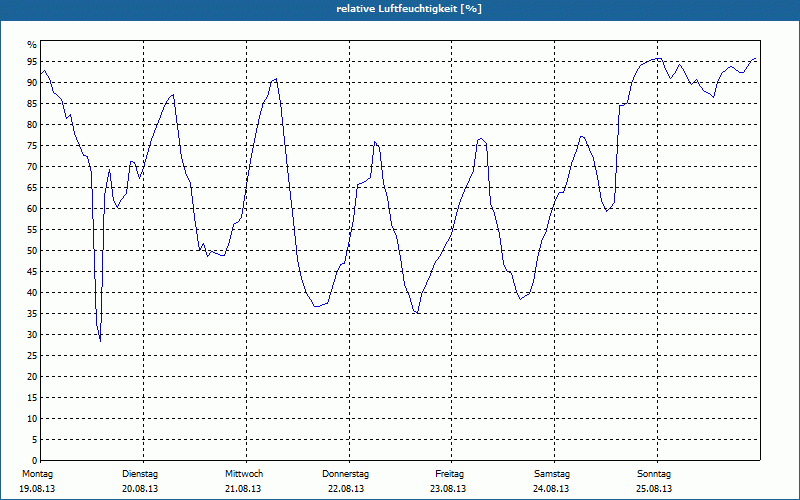Click the '0' y-axis label
800x500 pixels.
pyautogui.click(x=34, y=461)
